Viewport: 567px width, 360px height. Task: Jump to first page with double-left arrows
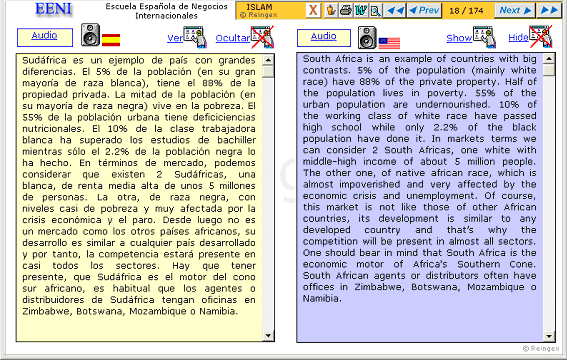click(395, 10)
